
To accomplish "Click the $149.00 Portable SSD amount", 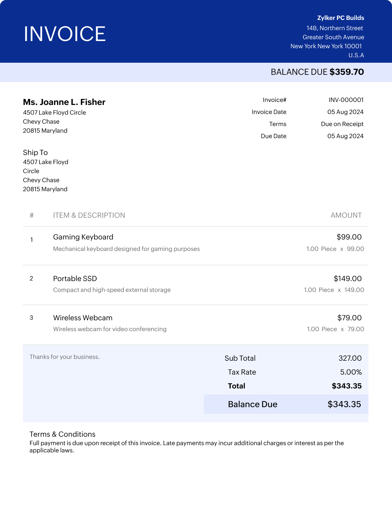I will pyautogui.click(x=347, y=279).
